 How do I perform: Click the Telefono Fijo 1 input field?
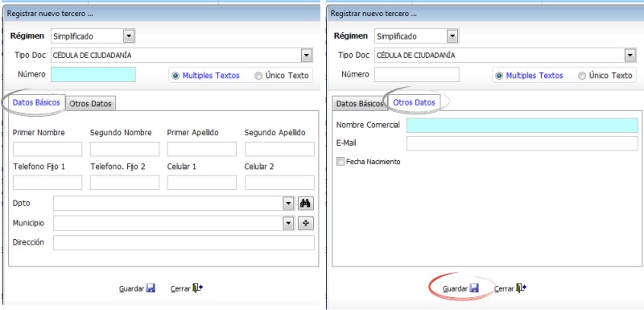[47, 182]
